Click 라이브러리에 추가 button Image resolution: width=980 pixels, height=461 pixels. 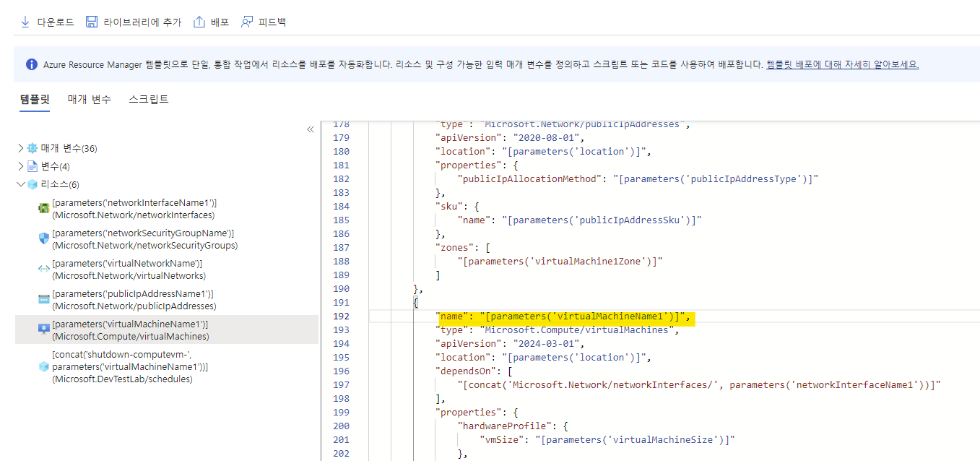(x=134, y=22)
